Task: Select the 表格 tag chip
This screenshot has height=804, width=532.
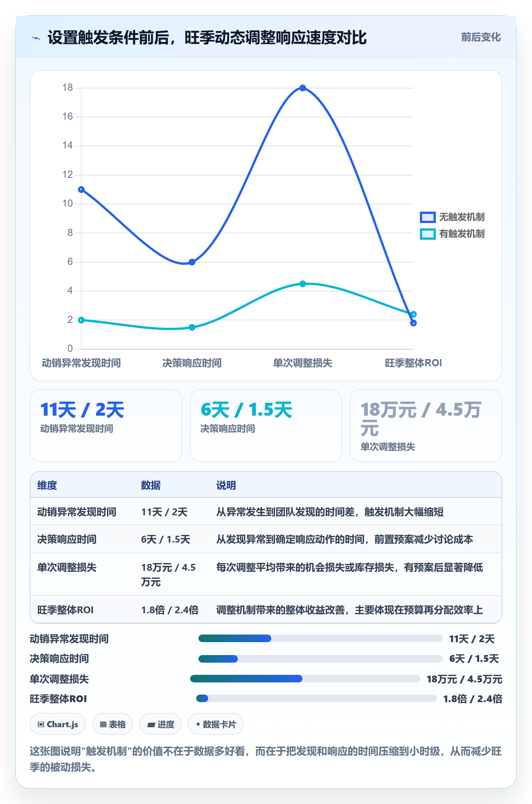Action: tap(112, 724)
